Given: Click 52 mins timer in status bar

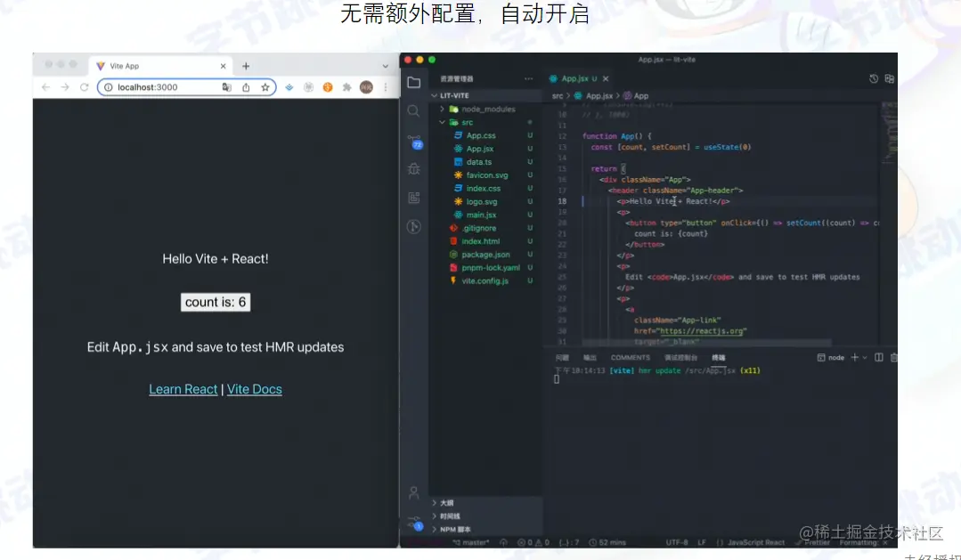Looking at the screenshot, I should pyautogui.click(x=607, y=542).
